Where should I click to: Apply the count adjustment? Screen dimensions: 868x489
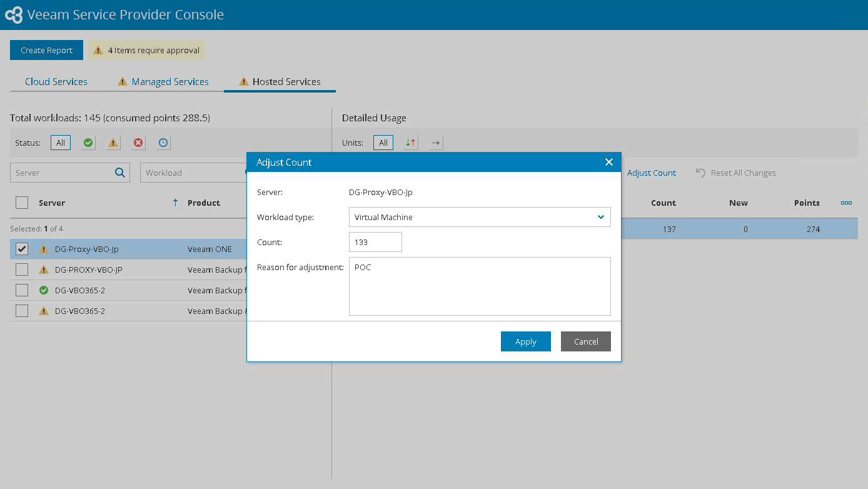click(x=526, y=341)
